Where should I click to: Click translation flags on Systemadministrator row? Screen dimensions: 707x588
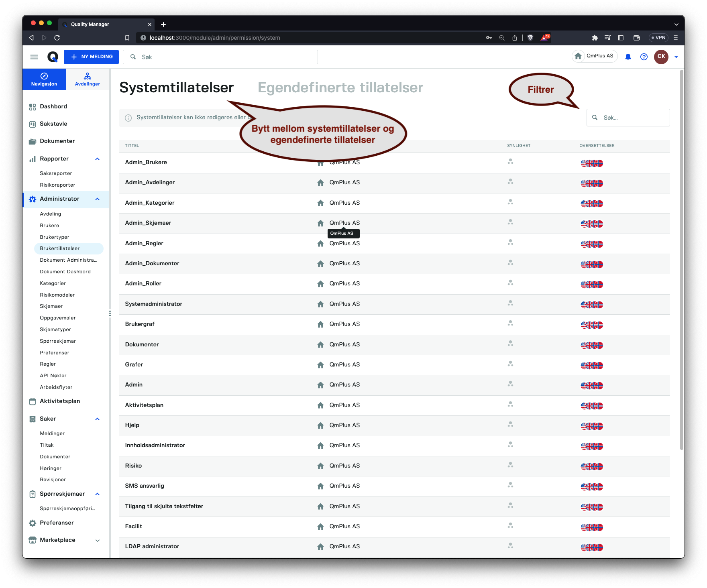click(592, 305)
